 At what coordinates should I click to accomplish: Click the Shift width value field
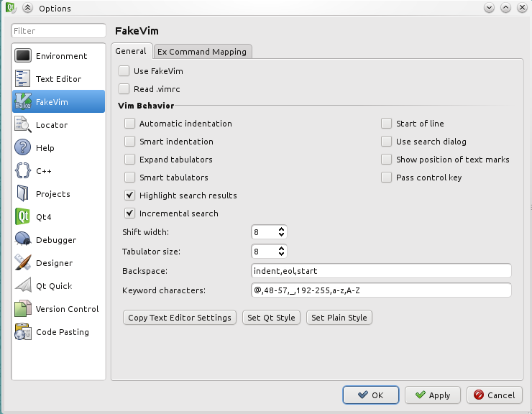265,232
